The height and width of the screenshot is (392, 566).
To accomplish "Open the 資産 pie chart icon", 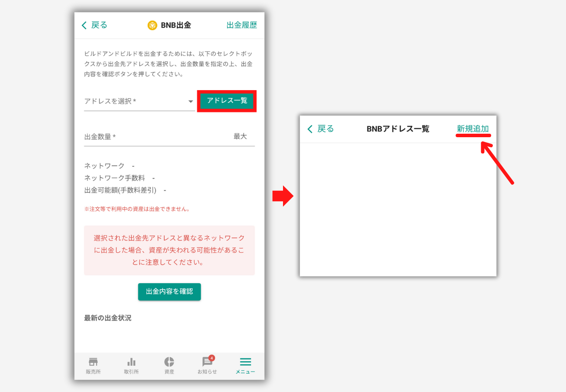I will pos(169,362).
